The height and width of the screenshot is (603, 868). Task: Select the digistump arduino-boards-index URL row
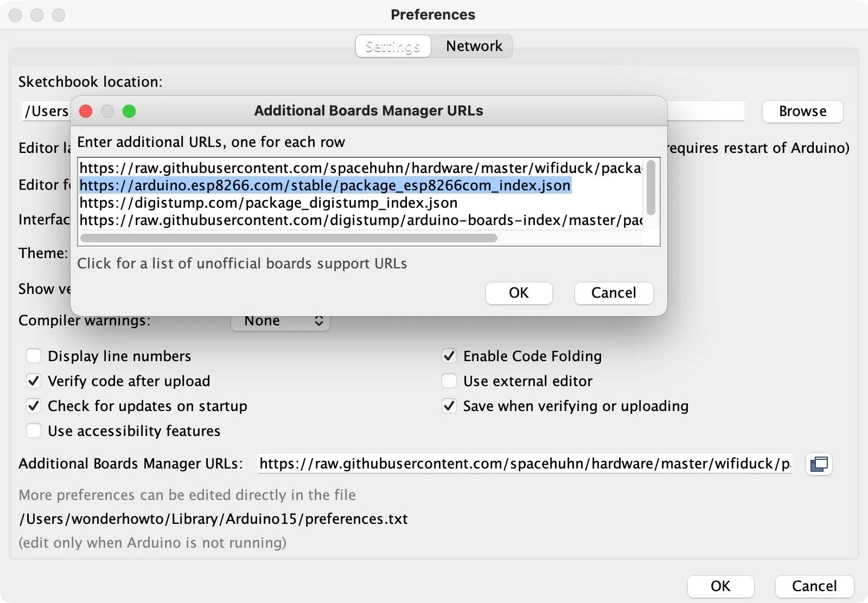(361, 220)
